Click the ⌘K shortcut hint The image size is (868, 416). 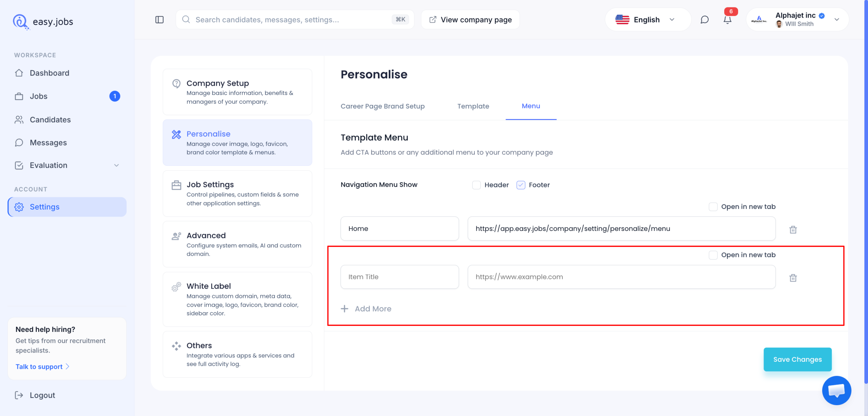[x=400, y=19]
